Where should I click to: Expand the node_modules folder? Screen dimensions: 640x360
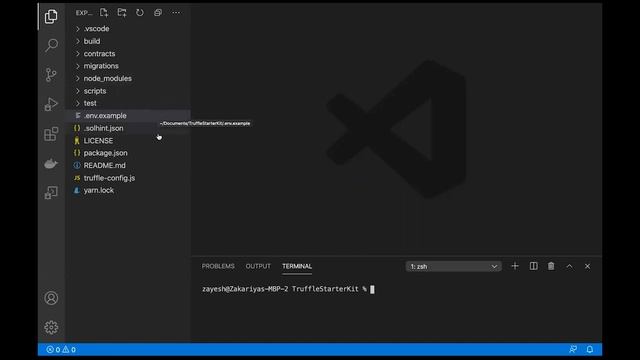pos(128,78)
